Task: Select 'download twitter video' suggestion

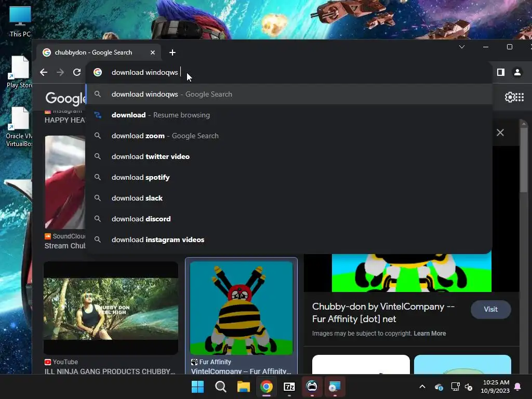Action: [x=289, y=156]
